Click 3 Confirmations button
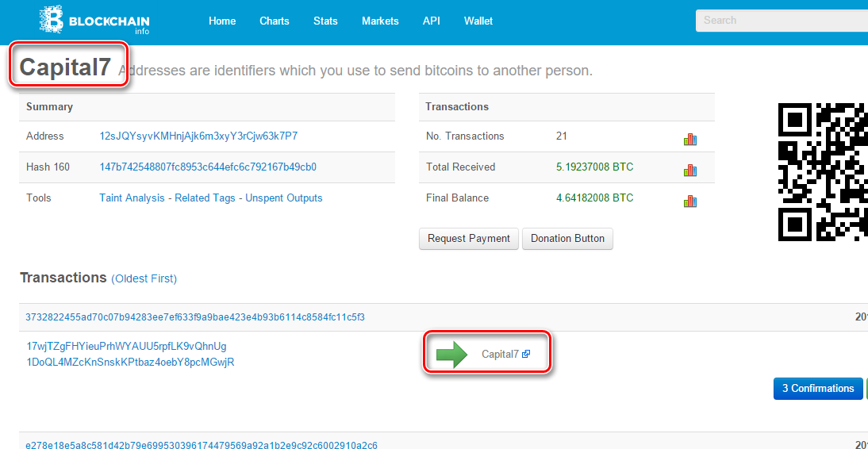 [x=818, y=389]
